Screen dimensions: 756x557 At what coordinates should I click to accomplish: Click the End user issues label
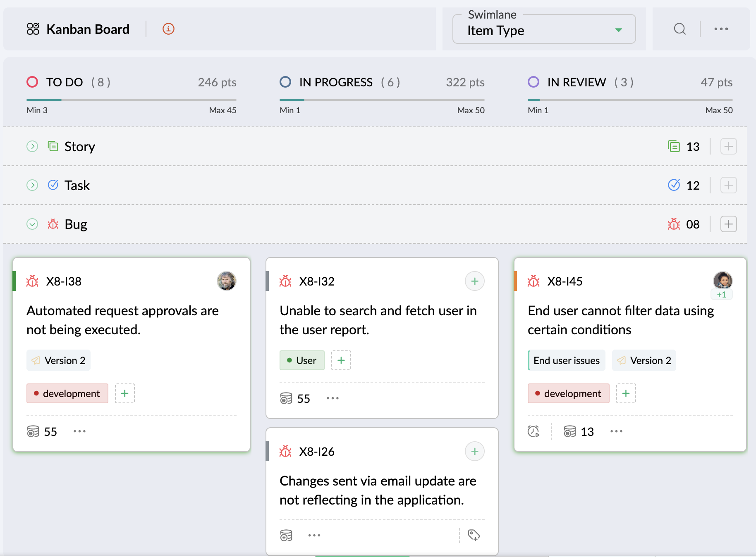click(566, 360)
